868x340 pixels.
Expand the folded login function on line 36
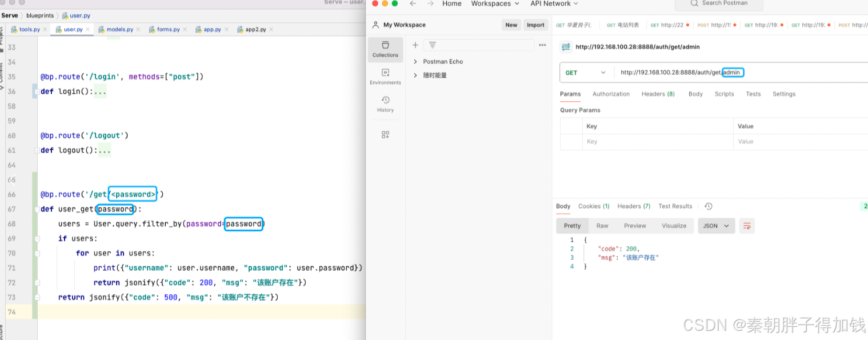point(37,91)
